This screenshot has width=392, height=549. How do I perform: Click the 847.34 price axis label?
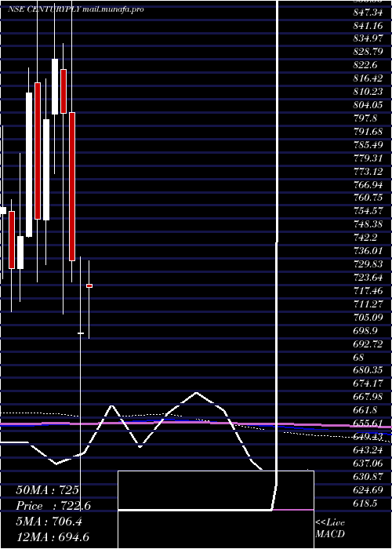[x=368, y=13]
